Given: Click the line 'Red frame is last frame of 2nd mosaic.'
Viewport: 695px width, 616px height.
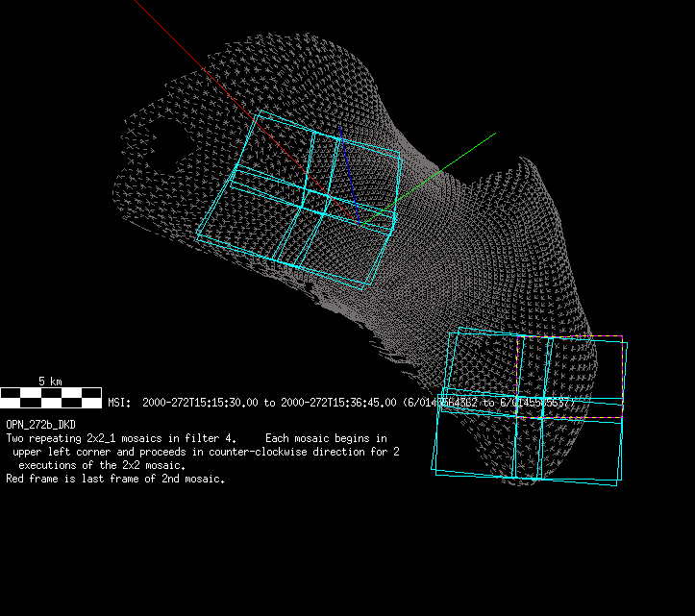Looking at the screenshot, I should point(115,480).
